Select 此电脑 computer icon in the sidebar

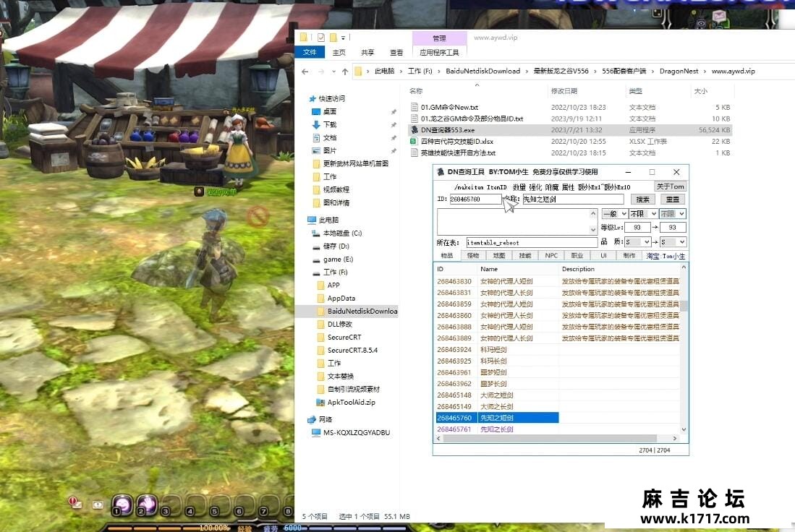pyautogui.click(x=312, y=220)
